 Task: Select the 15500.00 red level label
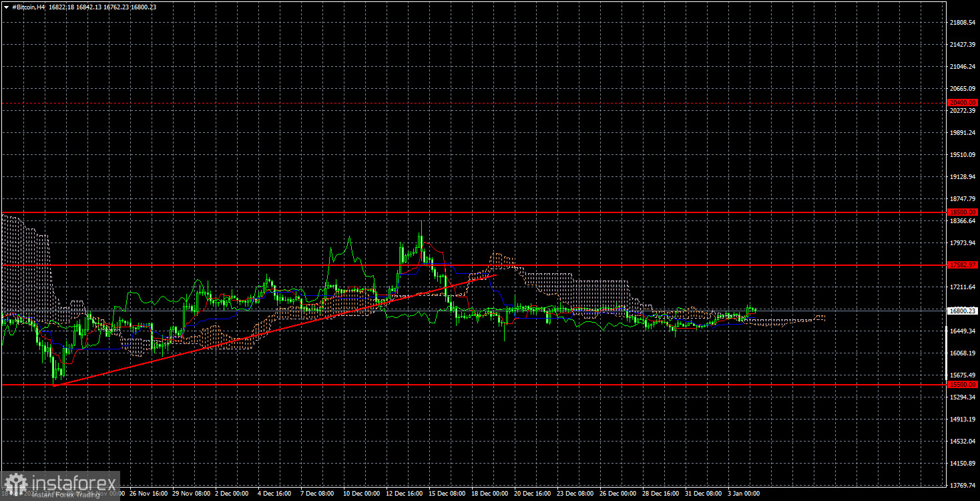(x=963, y=385)
